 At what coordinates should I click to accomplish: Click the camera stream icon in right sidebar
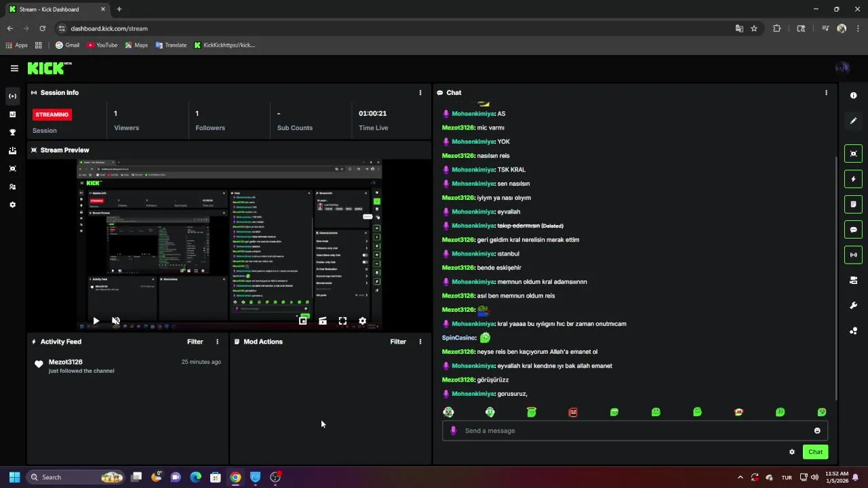[853, 280]
